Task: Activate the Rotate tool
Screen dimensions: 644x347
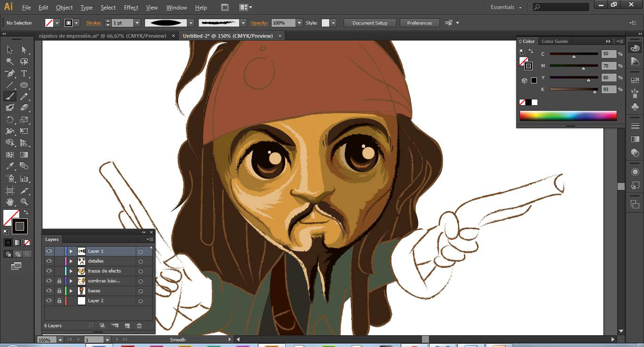Action: 10,120
